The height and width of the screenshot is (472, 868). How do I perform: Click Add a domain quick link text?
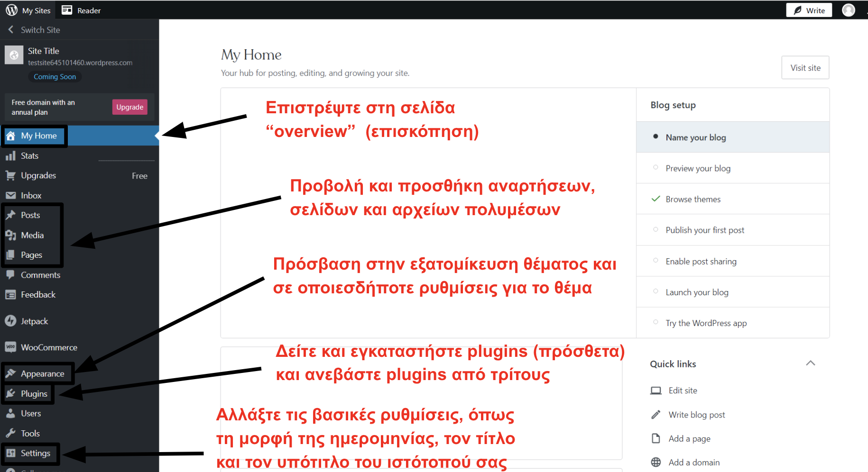pos(694,463)
